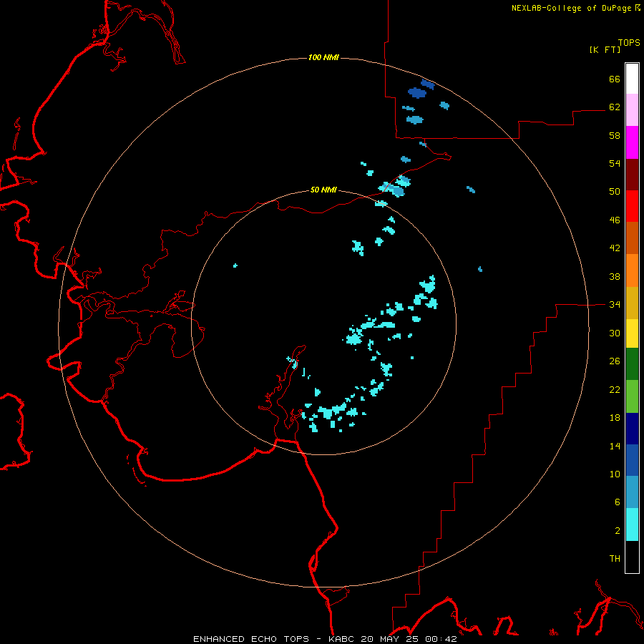The height and width of the screenshot is (644, 644).
Task: Click the '2' legend value
Action: click(618, 531)
